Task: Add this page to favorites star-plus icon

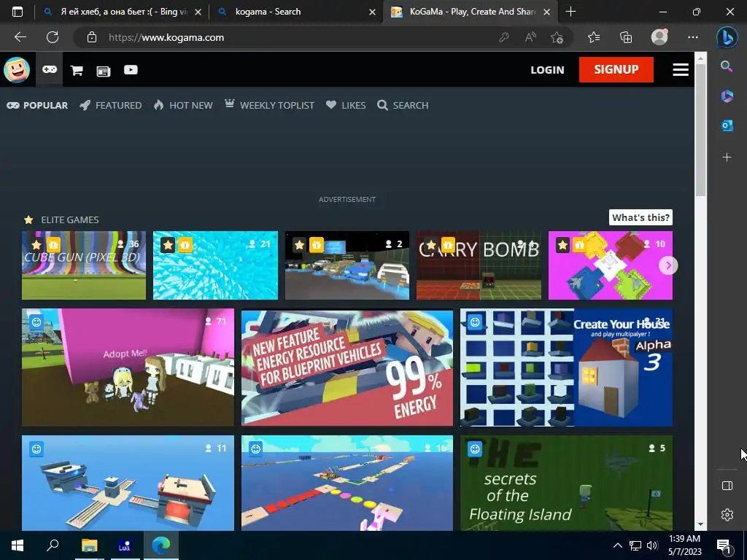Action: point(557,37)
